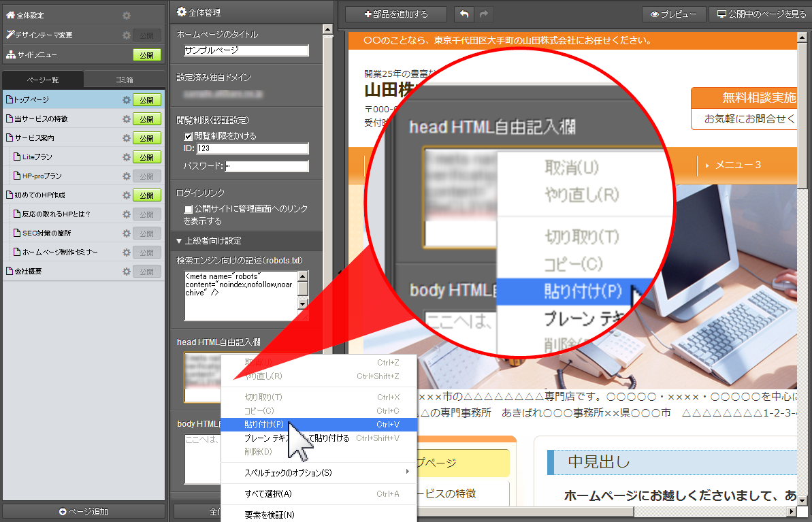Click the 無料相談実施 banner in the preview
This screenshot has height=522, width=812.
point(744,108)
